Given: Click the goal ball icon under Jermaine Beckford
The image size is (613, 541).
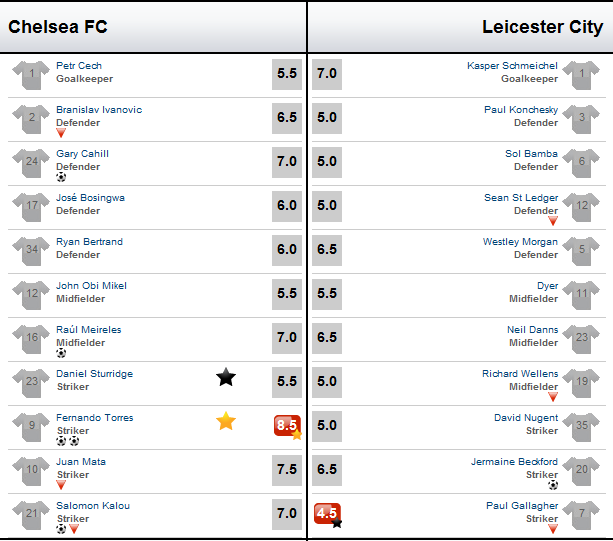Looking at the screenshot, I should [553, 485].
